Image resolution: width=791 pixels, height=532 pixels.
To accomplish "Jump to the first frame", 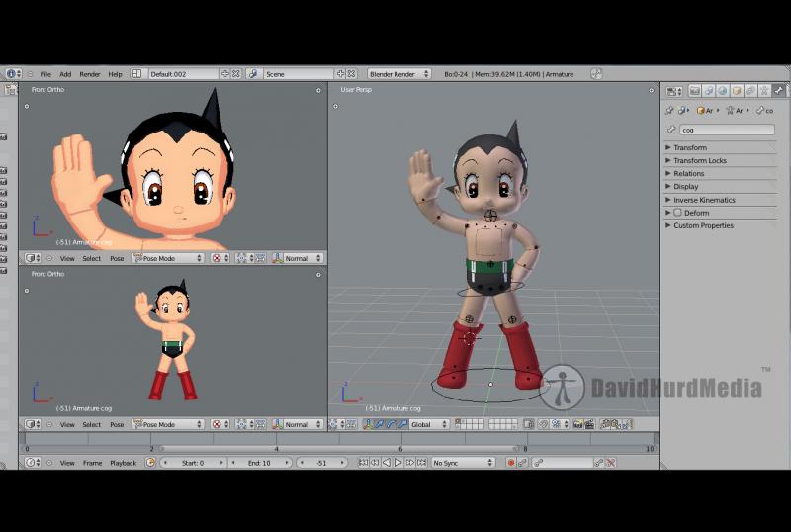I will [363, 463].
